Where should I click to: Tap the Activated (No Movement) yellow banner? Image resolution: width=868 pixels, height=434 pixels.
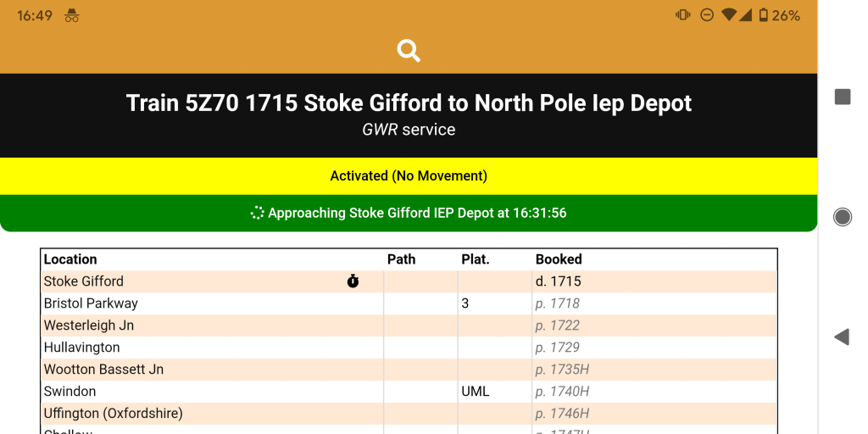[x=409, y=176]
